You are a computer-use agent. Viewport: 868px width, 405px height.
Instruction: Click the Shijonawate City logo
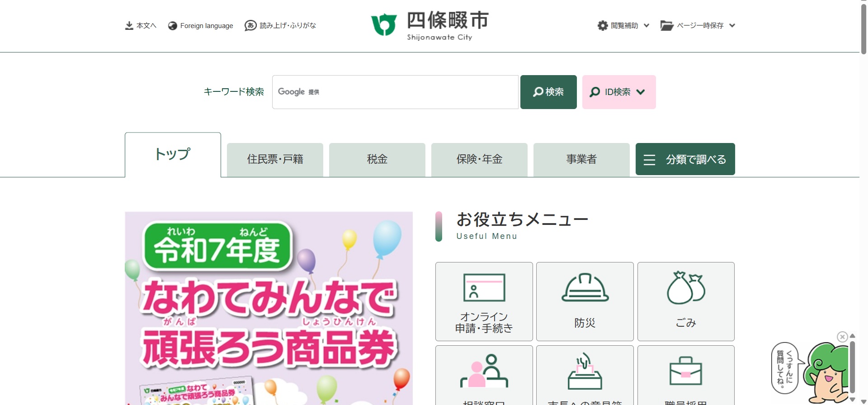(x=430, y=26)
